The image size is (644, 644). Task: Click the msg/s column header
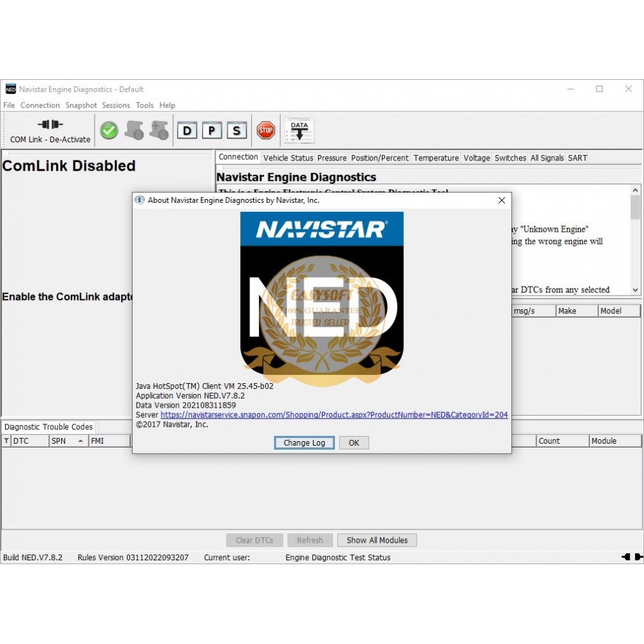(x=533, y=311)
